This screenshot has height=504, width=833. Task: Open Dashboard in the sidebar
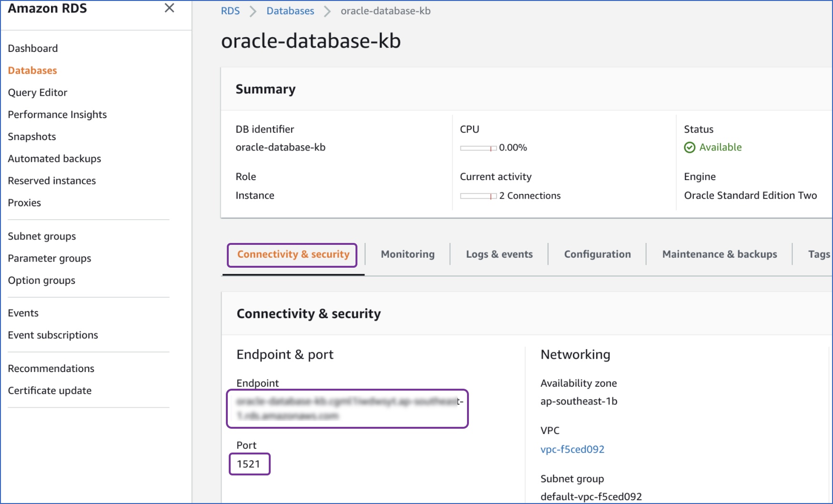pos(33,48)
